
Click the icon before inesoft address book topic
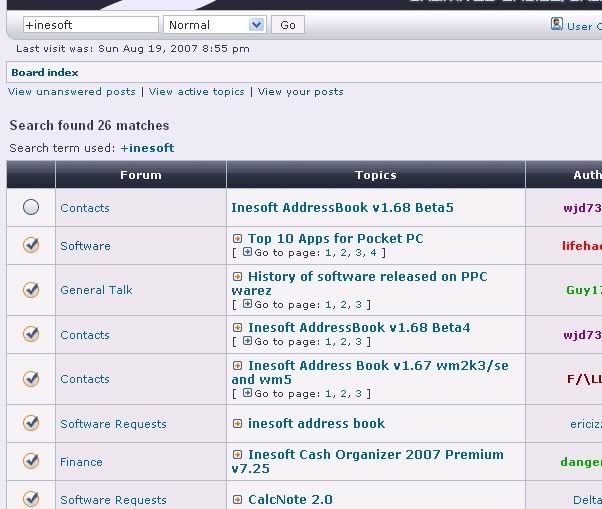[238, 424]
